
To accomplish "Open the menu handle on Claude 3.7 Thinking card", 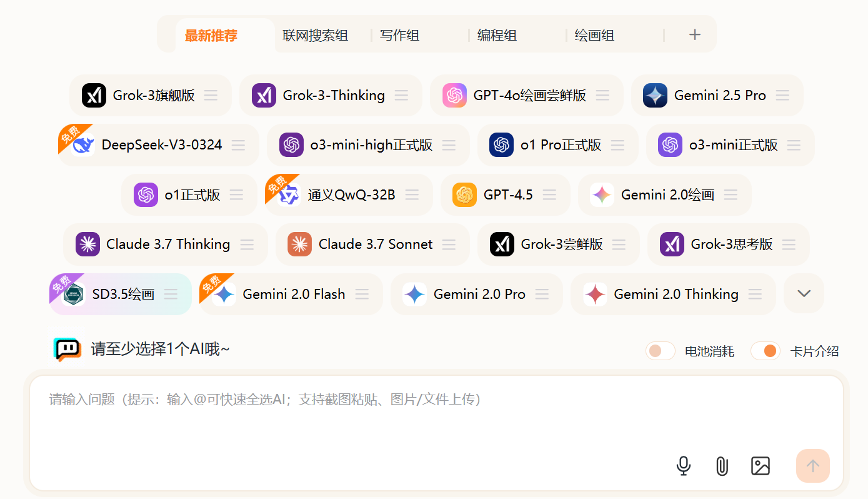I will (247, 244).
